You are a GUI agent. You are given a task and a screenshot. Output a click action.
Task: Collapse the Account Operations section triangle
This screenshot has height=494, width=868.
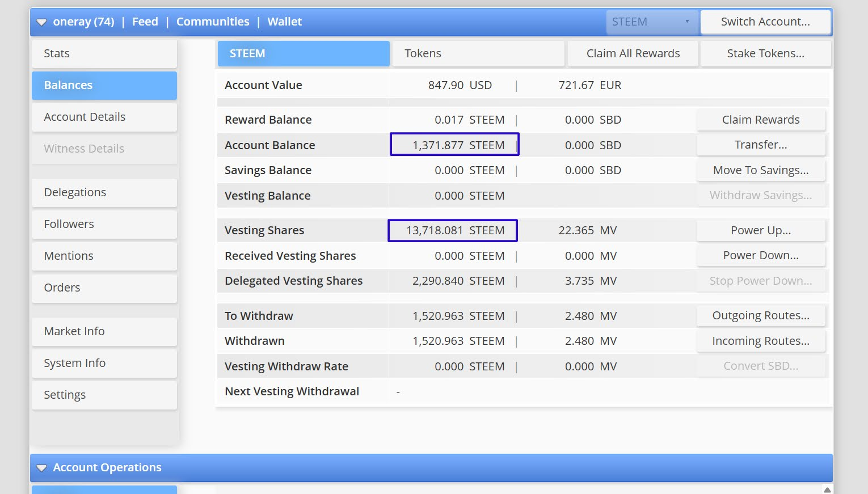tap(41, 468)
